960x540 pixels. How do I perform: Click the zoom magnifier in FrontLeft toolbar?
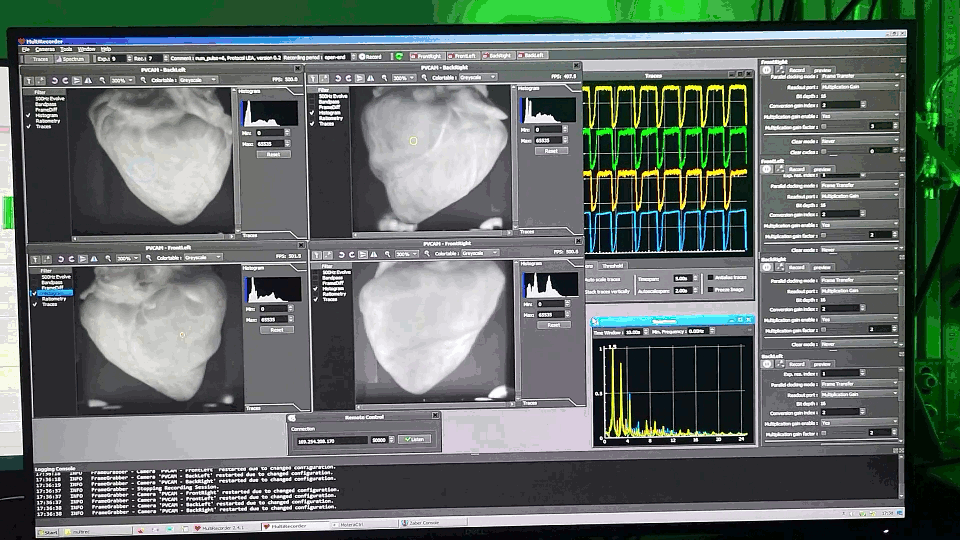click(108, 260)
